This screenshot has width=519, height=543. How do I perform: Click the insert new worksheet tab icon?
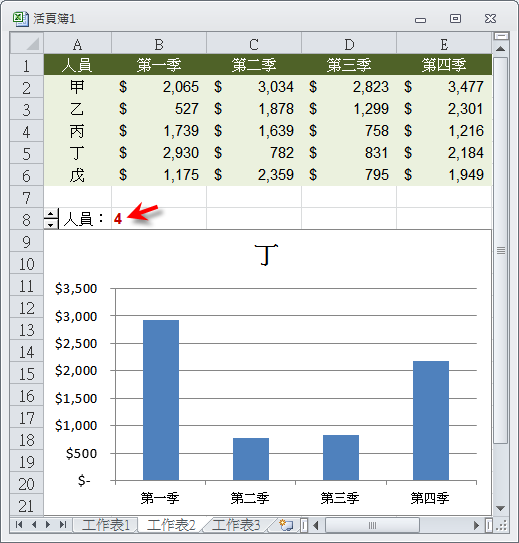point(286,525)
